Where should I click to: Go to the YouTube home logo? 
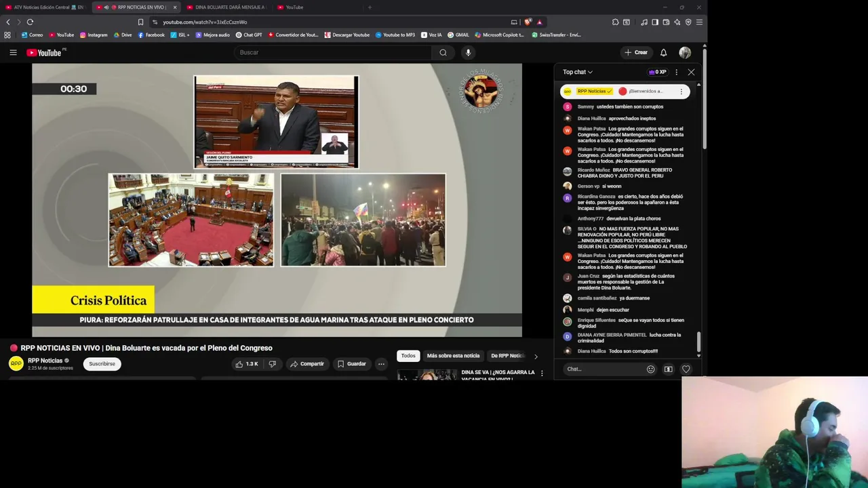click(x=44, y=53)
